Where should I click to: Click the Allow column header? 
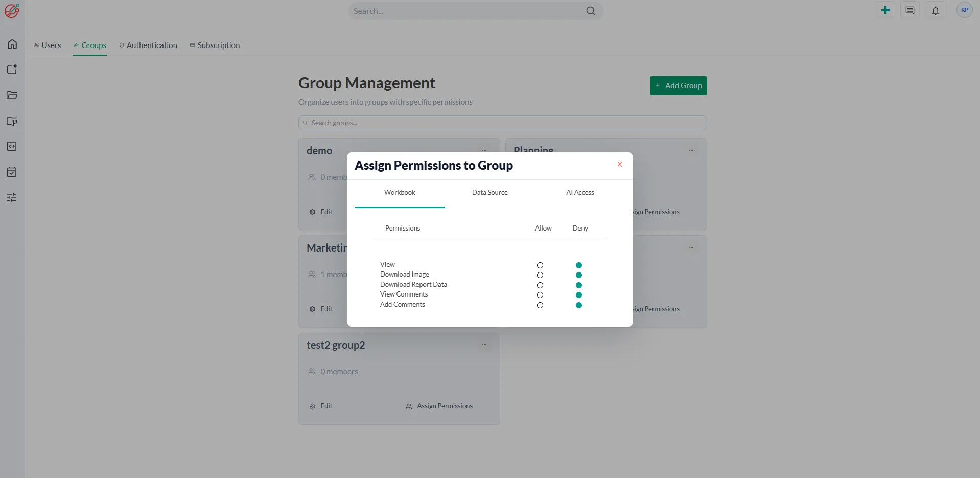tap(543, 229)
